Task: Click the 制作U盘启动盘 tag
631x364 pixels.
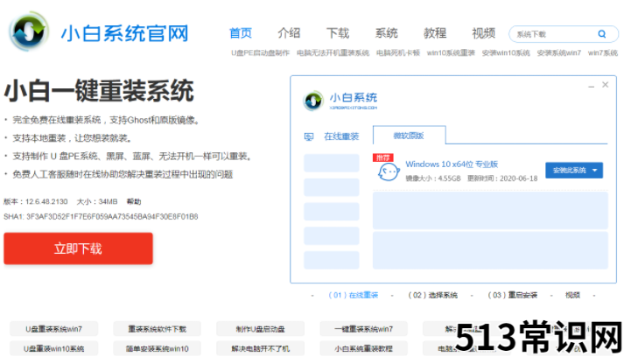Action: point(261,329)
